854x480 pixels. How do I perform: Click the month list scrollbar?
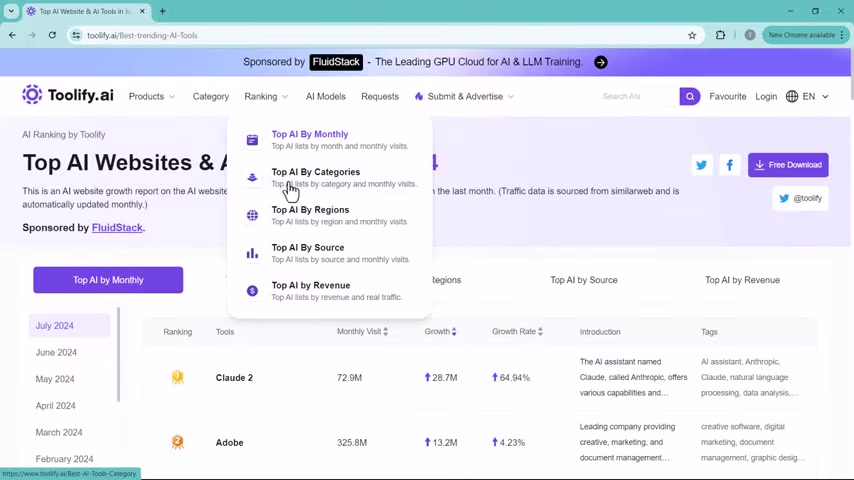(x=118, y=354)
